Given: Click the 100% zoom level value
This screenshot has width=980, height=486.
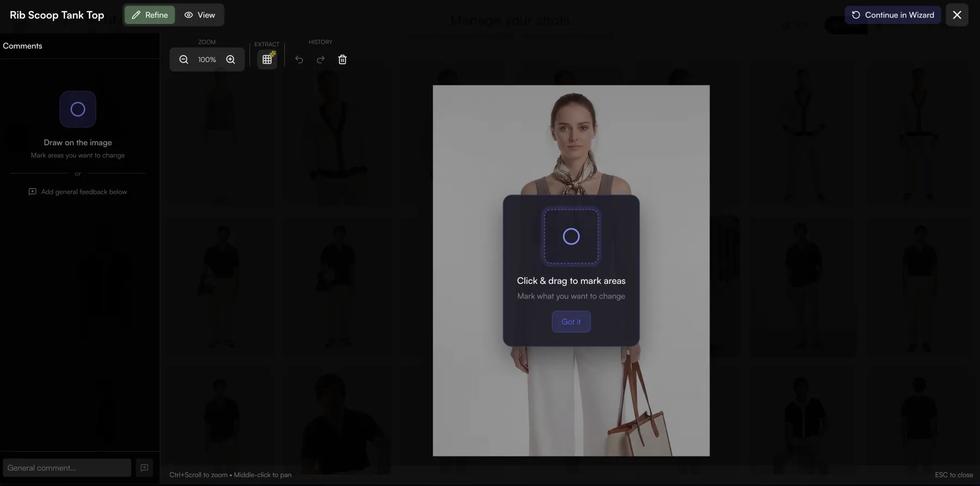Looking at the screenshot, I should (207, 59).
